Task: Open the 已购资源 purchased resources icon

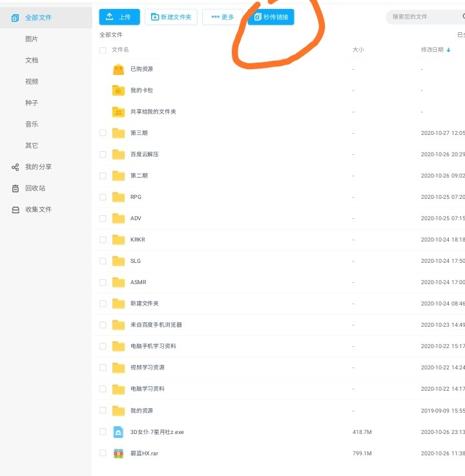Action: (x=118, y=69)
